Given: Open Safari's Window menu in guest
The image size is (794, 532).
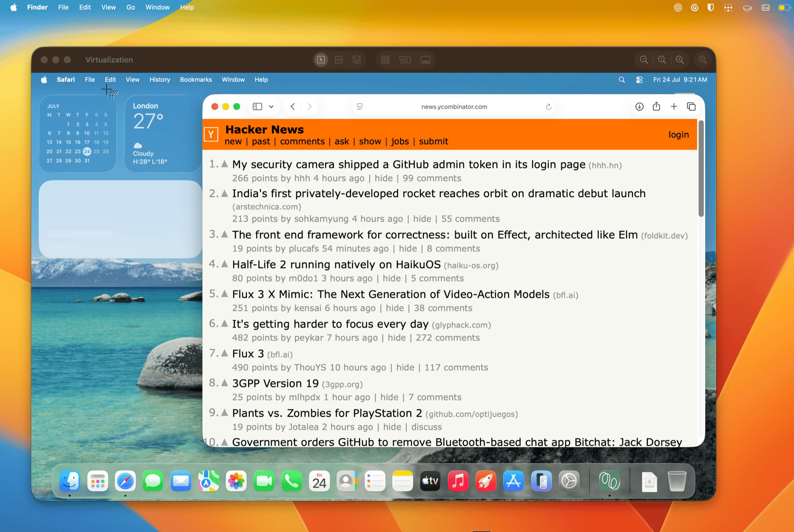Looking at the screenshot, I should [x=233, y=79].
